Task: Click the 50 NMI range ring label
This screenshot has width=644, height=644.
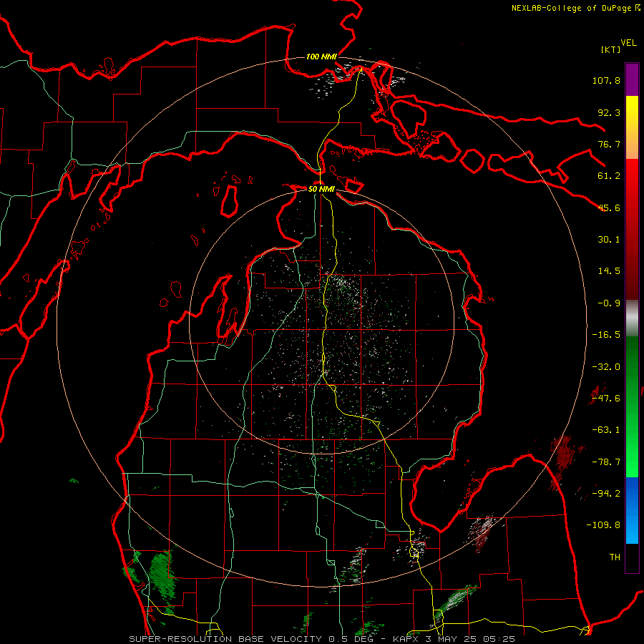Action: (321, 189)
